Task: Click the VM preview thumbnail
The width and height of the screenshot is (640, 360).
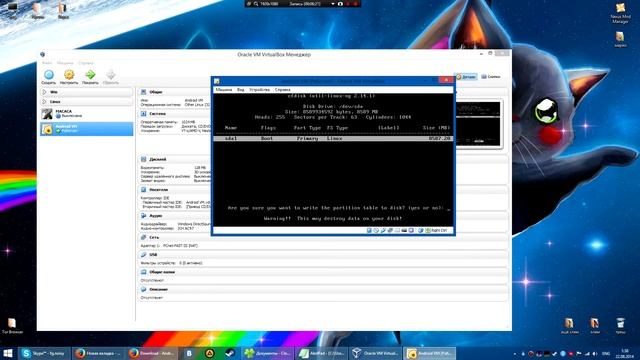Action: [x=478, y=124]
